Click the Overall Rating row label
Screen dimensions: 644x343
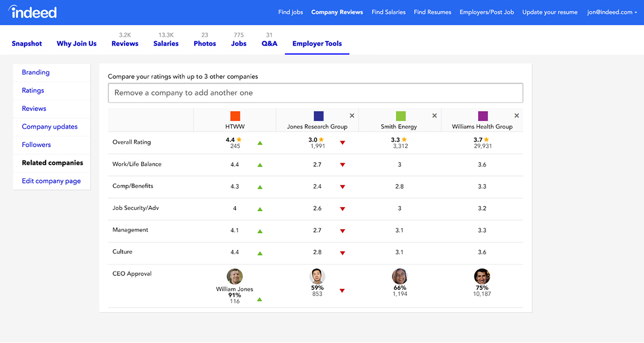tap(131, 142)
